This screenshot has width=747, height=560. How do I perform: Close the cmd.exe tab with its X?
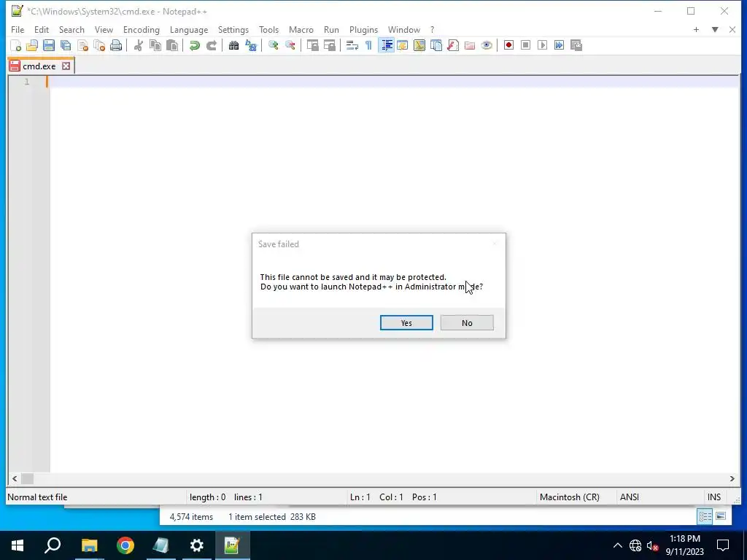(66, 66)
